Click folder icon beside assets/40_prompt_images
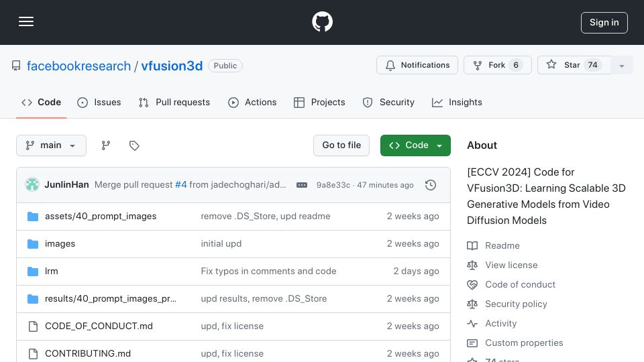 pyautogui.click(x=33, y=217)
